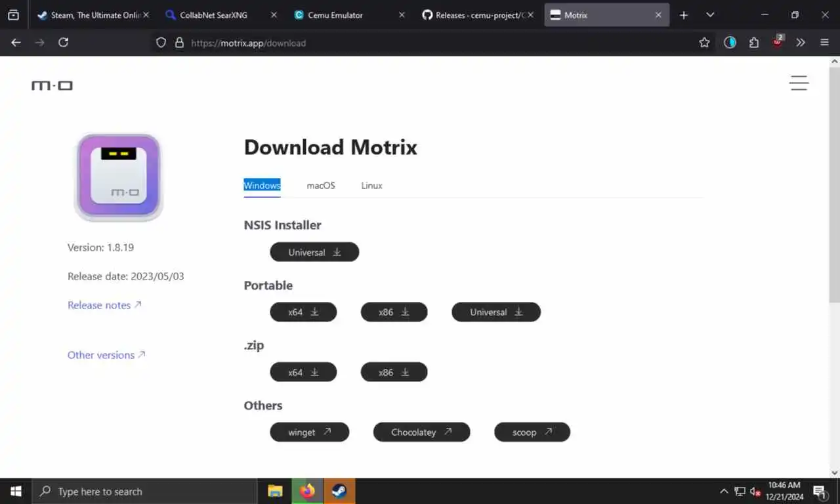Open Firefox View icon in tab bar
The height and width of the screenshot is (504, 840).
13,15
